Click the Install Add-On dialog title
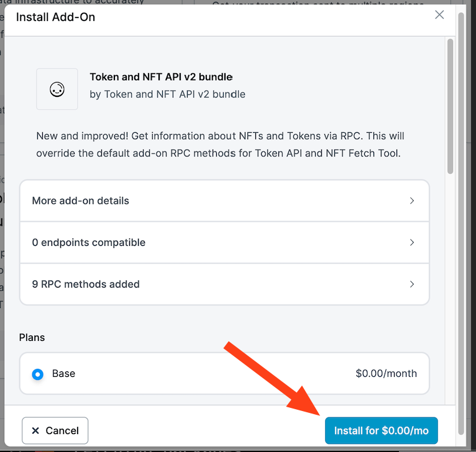The width and height of the screenshot is (476, 452). point(55,17)
